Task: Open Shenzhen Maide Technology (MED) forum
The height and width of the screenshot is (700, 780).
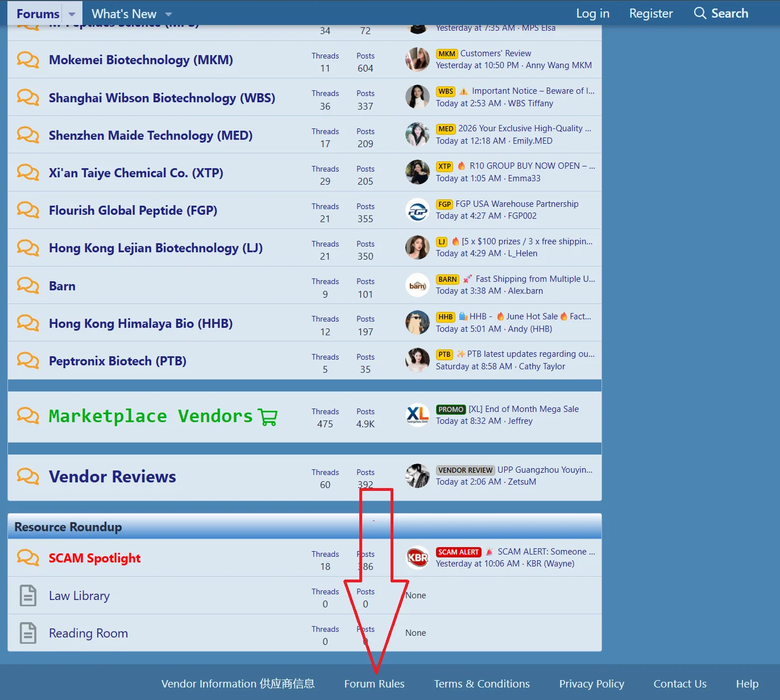Action: click(151, 135)
